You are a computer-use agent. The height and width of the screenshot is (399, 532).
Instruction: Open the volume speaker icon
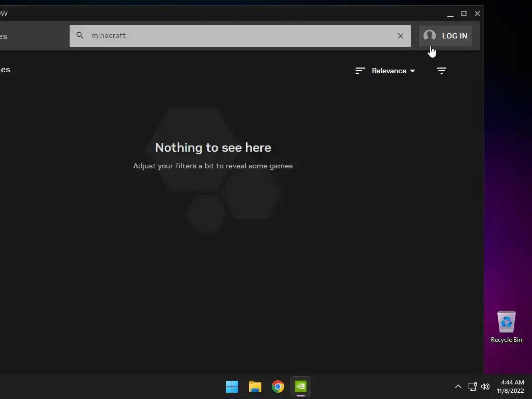(485, 387)
